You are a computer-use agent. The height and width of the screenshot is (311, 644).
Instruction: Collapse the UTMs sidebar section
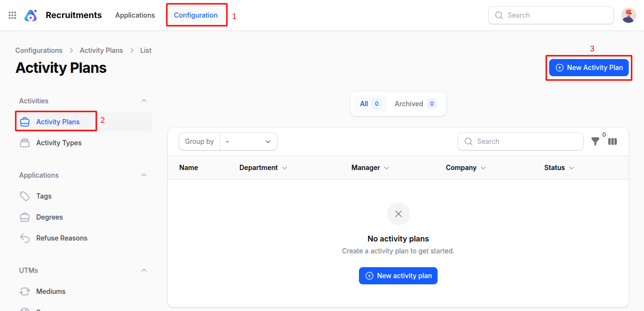click(144, 271)
